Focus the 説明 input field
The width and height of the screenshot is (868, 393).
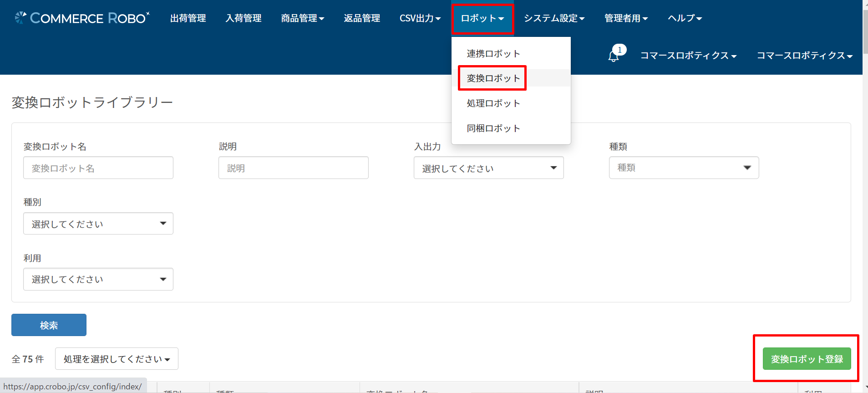294,168
